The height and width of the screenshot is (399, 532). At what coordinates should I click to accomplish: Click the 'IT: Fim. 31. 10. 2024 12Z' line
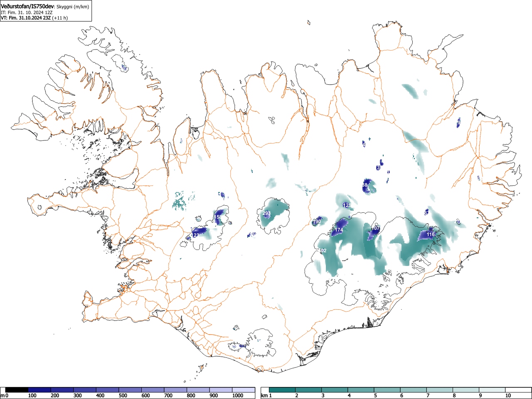click(x=27, y=12)
